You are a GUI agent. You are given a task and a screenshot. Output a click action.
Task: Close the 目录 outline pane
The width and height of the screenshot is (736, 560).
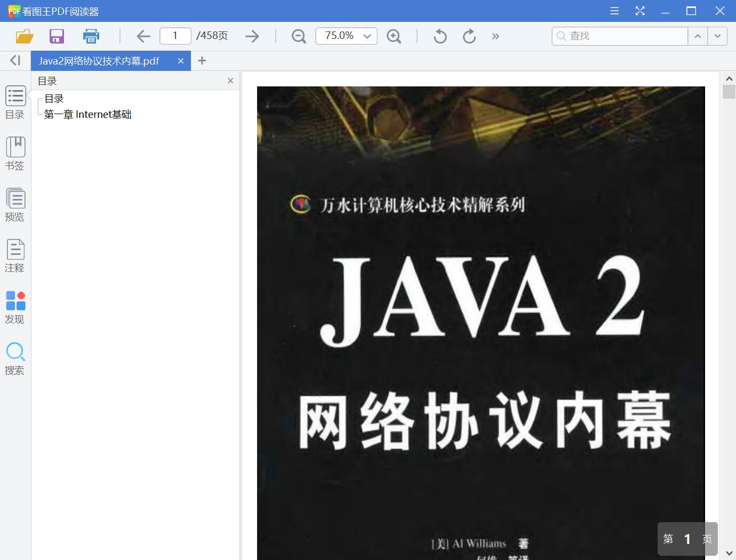(230, 81)
